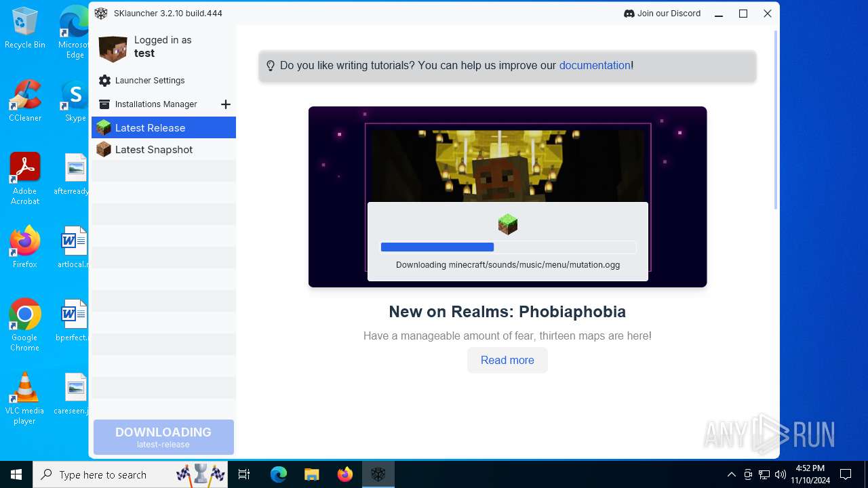868x488 pixels.
Task: Click 'New on Realms: Phobiaphobia' headline
Action: pos(507,312)
